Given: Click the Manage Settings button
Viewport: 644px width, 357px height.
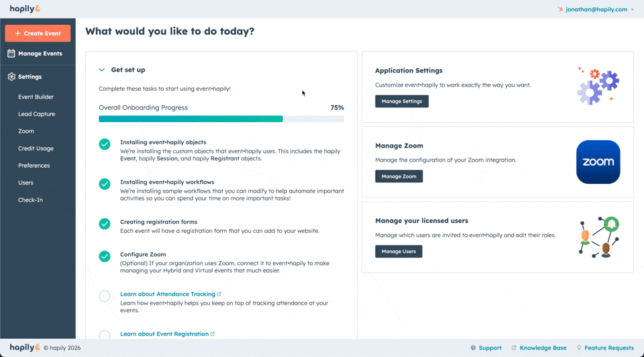Looking at the screenshot, I should point(401,101).
